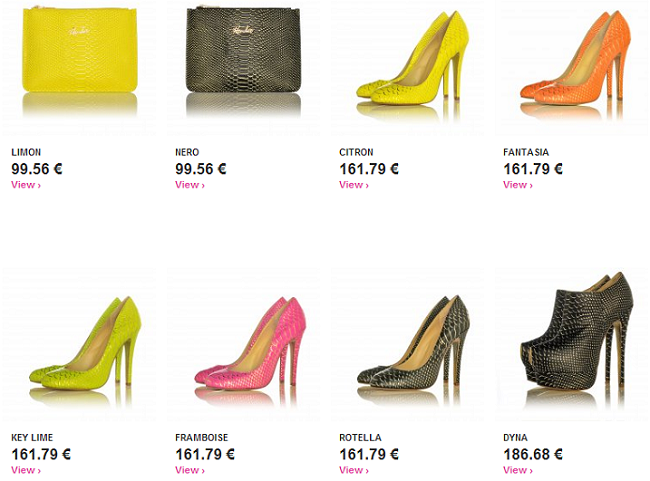Click View link under LIMON

[26, 185]
